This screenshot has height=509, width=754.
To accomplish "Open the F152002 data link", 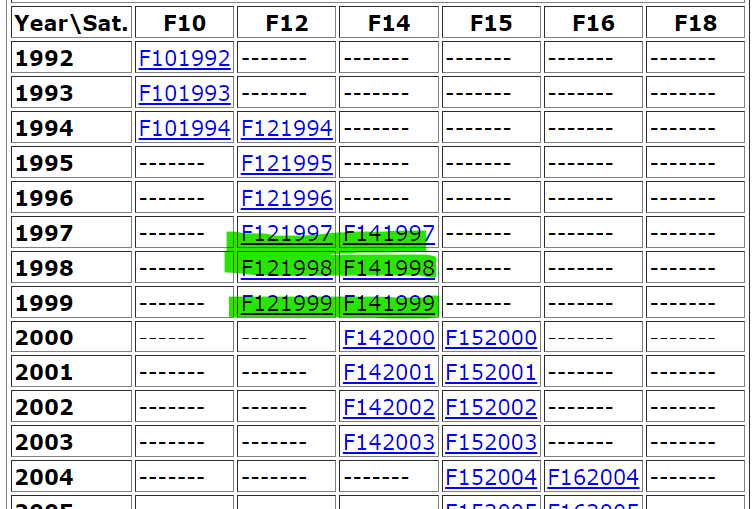I will (x=491, y=408).
